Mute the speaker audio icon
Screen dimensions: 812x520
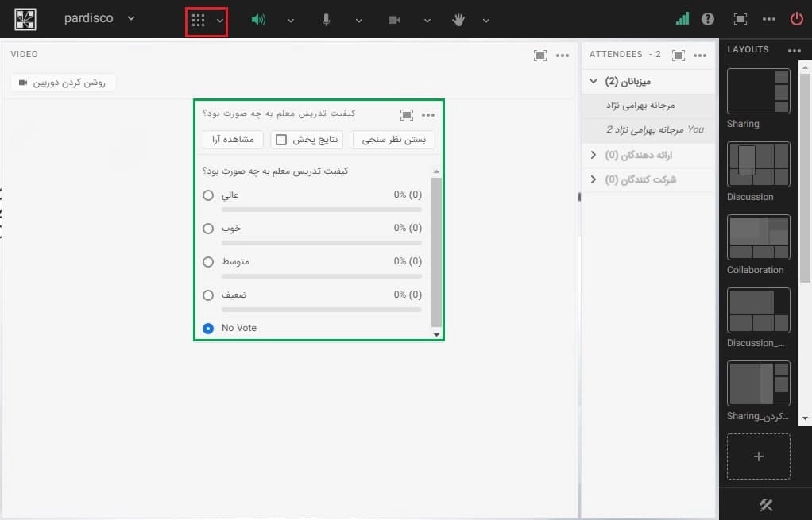[258, 20]
